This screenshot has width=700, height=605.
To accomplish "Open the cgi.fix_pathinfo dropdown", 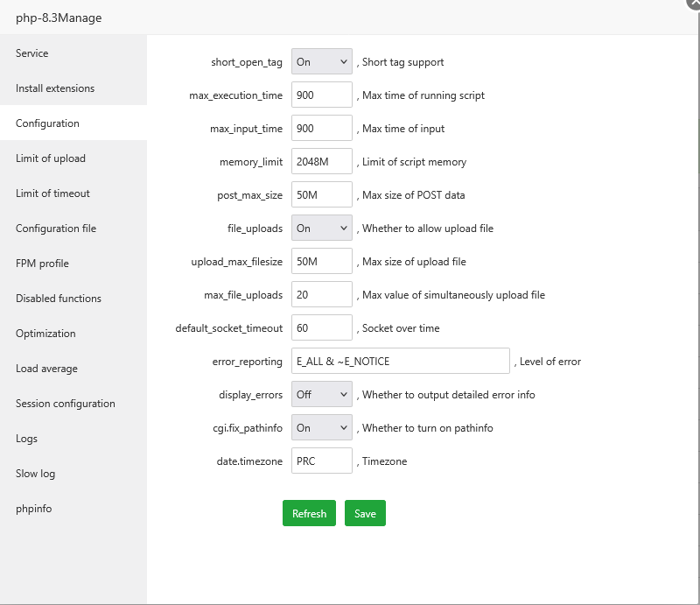I will (321, 427).
